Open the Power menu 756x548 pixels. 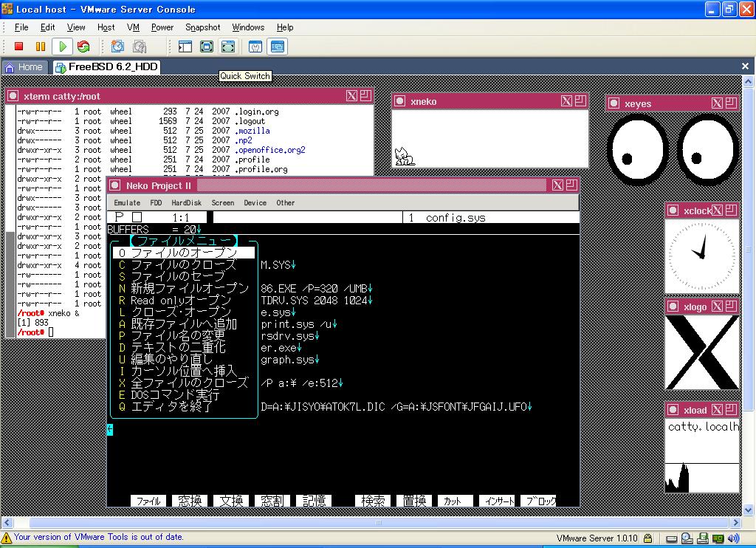point(162,27)
